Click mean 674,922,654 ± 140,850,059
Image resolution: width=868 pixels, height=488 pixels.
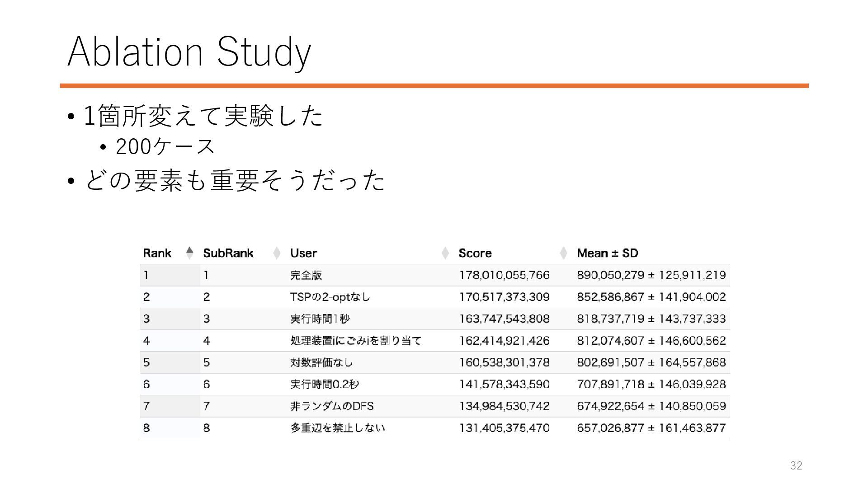651,406
